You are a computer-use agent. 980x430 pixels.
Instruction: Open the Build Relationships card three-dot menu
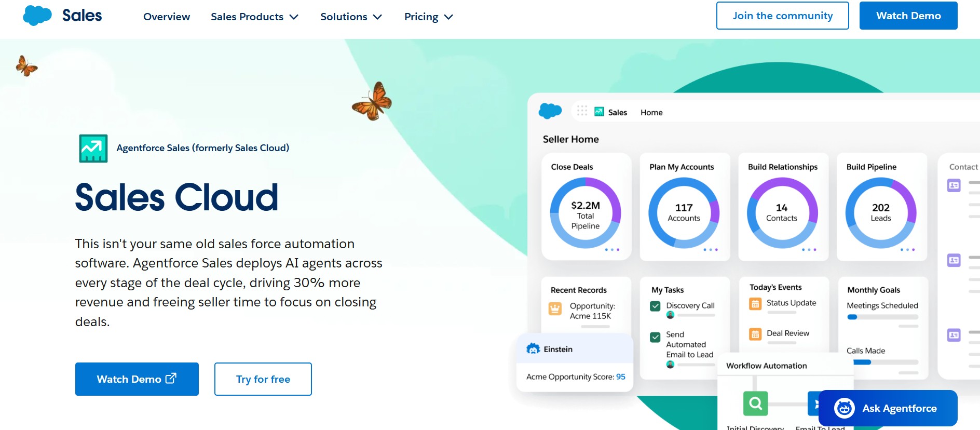tap(809, 250)
